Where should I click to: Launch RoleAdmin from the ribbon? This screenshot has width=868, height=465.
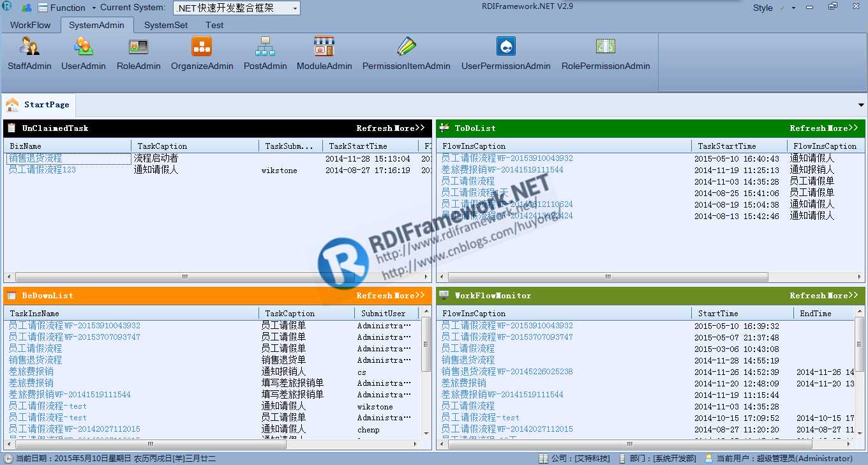click(138, 53)
